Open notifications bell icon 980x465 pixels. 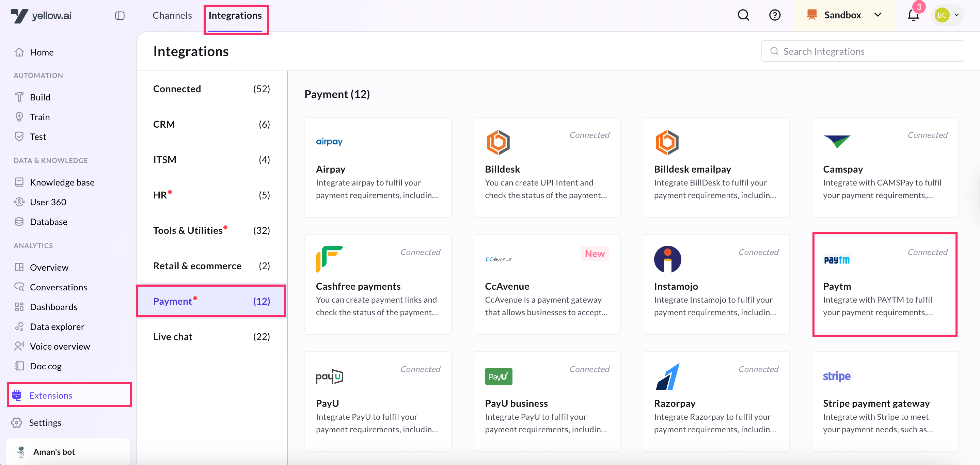pyautogui.click(x=913, y=15)
